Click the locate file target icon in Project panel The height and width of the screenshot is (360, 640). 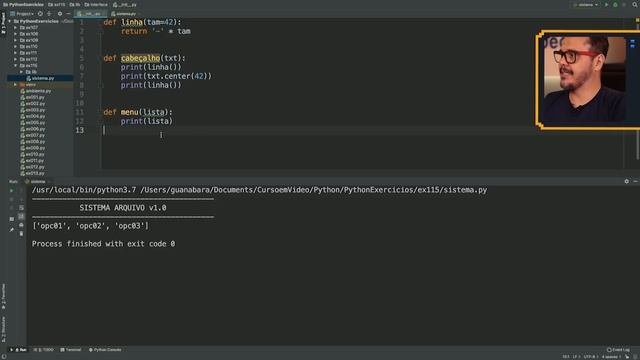click(40, 13)
